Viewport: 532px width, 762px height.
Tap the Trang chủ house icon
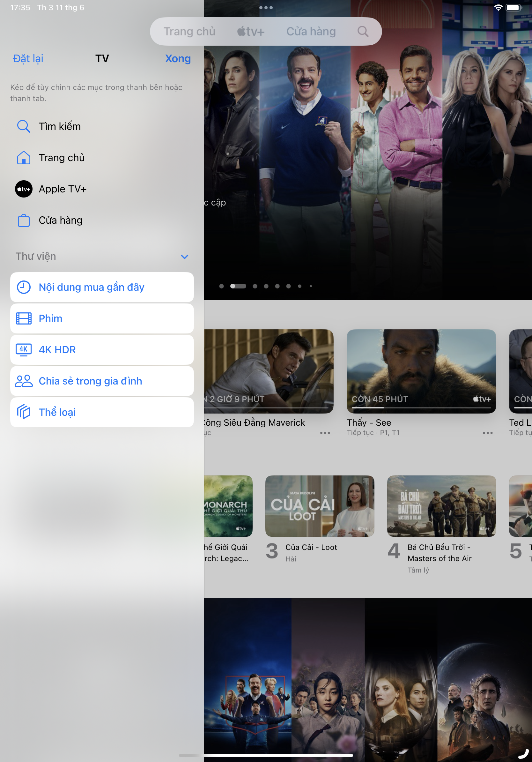(24, 158)
